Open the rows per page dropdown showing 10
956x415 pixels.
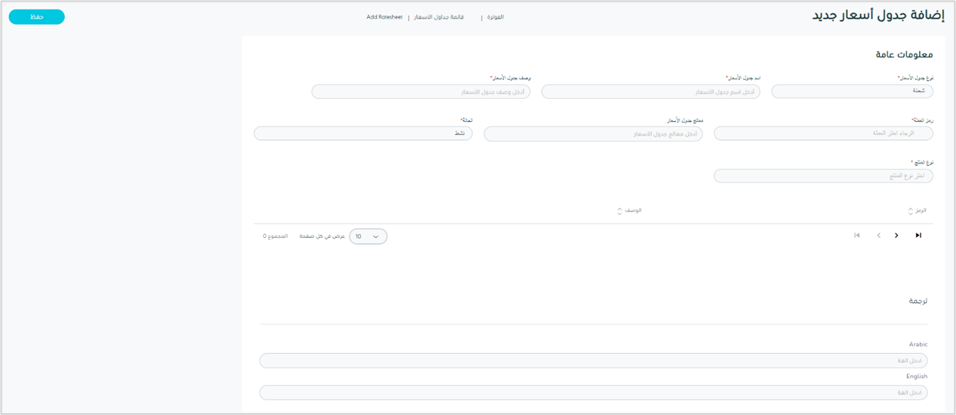[x=368, y=237]
